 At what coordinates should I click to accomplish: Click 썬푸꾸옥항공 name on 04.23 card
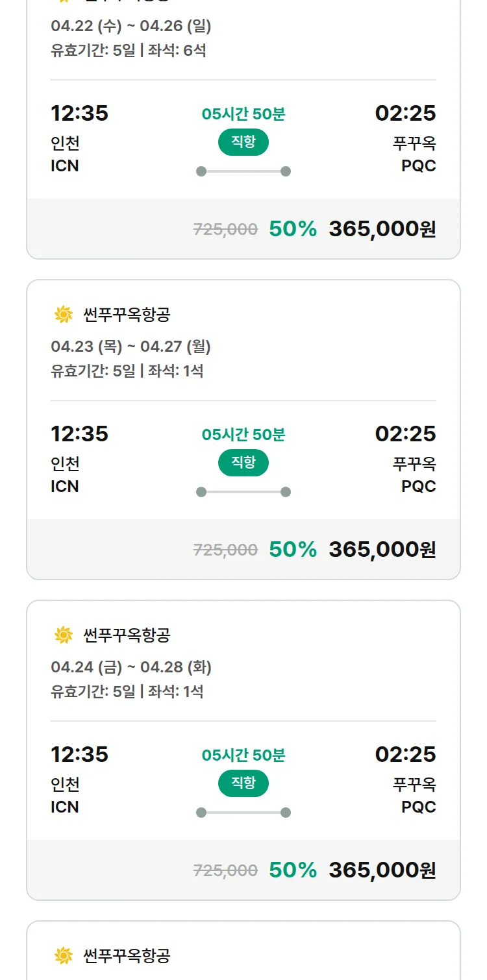click(127, 315)
